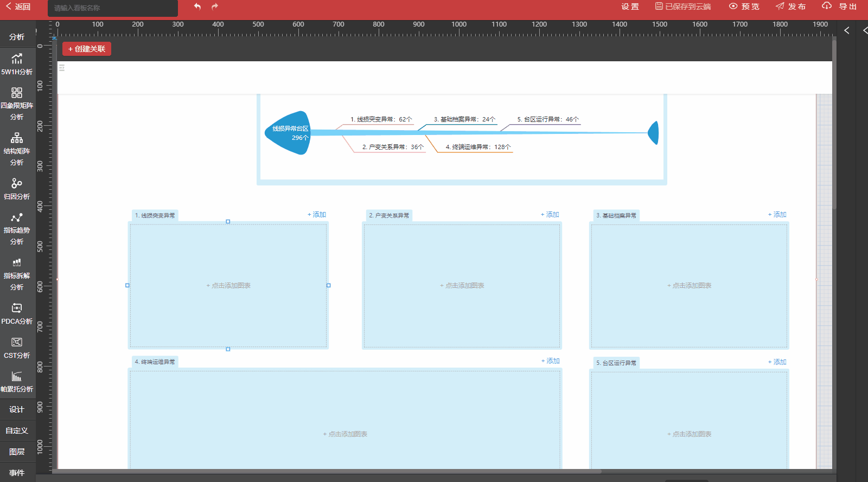The image size is (868, 482).
Task: Click the undo arrow icon
Action: 197,7
